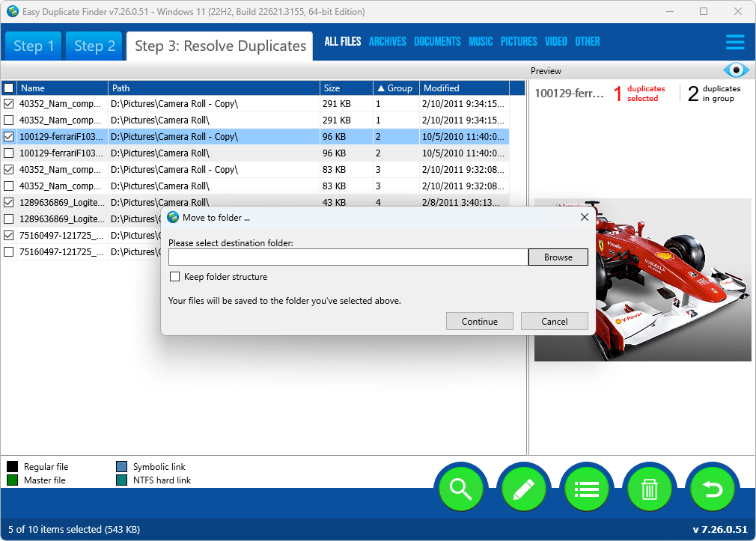
Task: Click the green magnifier search button
Action: [x=460, y=489]
